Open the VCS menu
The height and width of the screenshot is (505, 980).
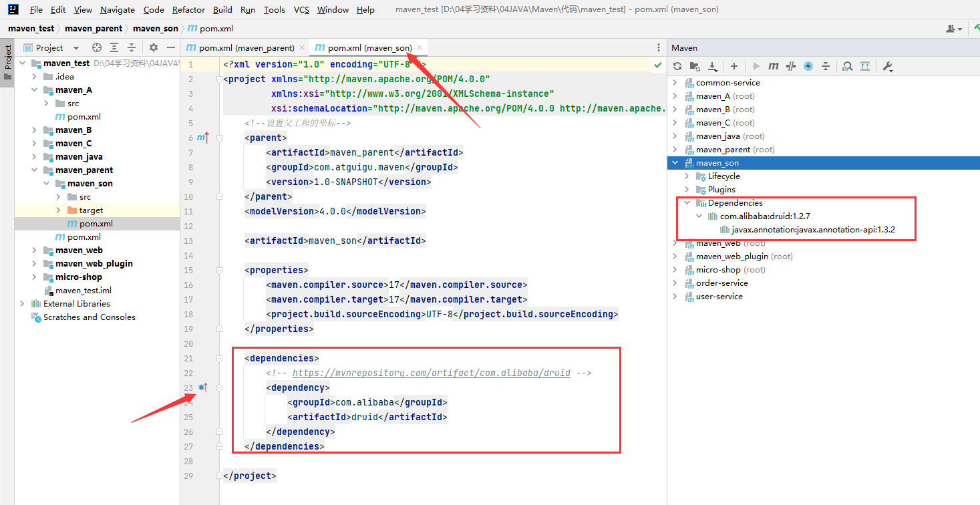pyautogui.click(x=301, y=9)
